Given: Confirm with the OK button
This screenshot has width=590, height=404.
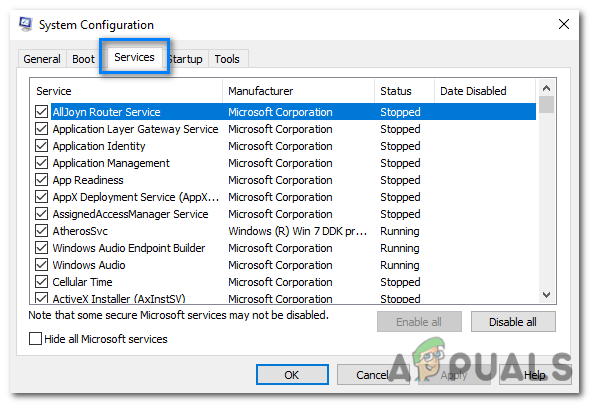Looking at the screenshot, I should point(292,375).
